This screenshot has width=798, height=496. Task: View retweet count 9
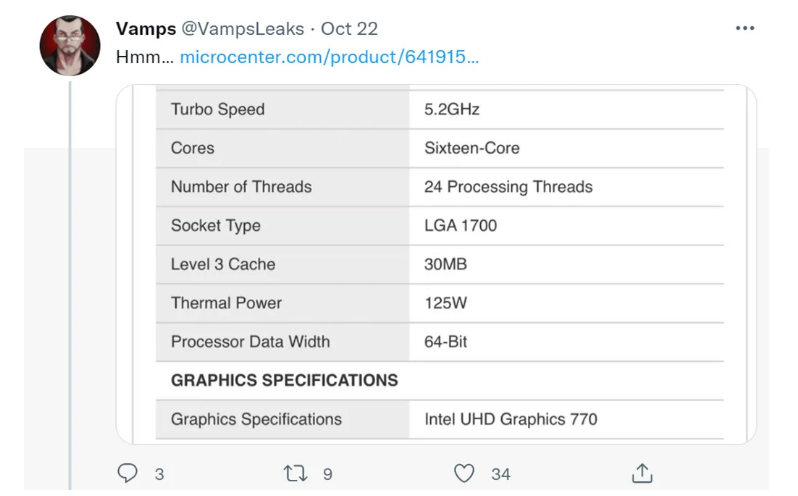point(328,474)
